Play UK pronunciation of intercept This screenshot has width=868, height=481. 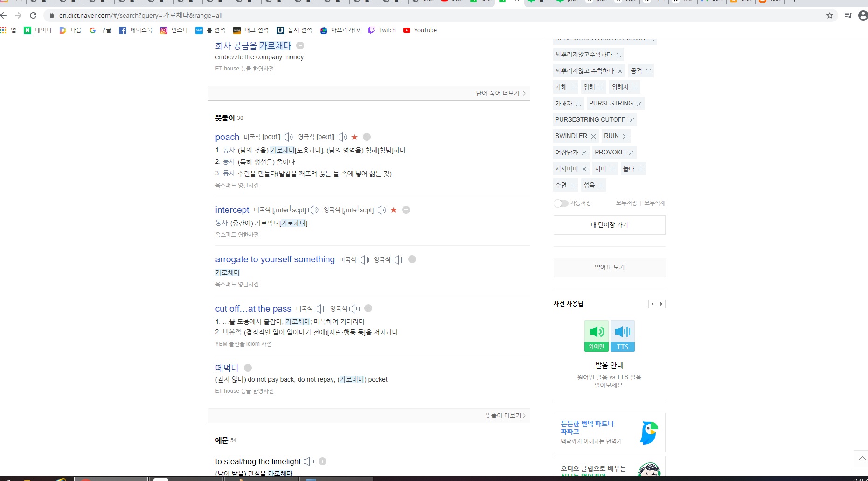(381, 210)
